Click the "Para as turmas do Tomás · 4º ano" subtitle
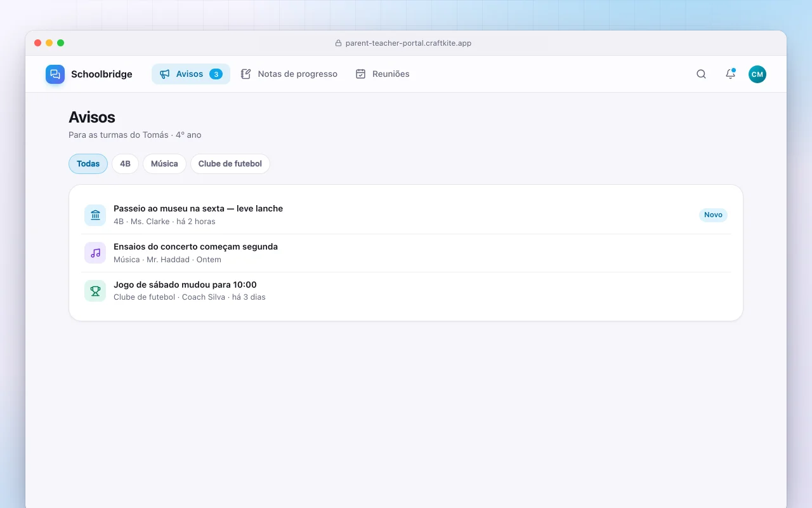Image resolution: width=812 pixels, height=508 pixels. tap(135, 135)
